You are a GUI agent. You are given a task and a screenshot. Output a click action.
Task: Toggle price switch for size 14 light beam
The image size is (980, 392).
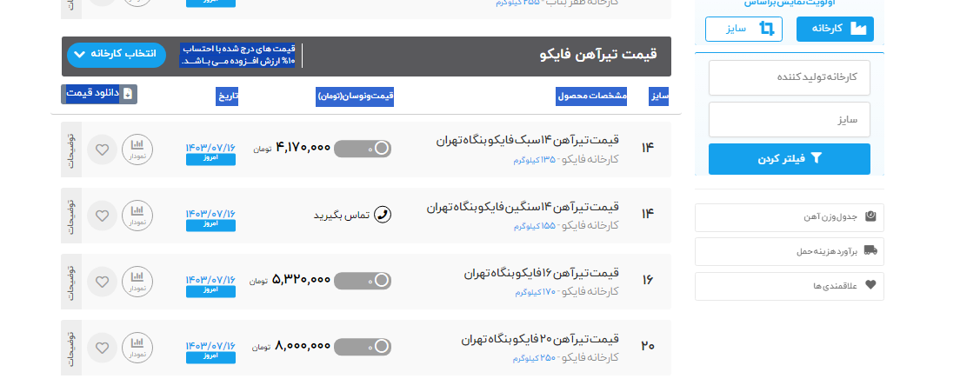pyautogui.click(x=362, y=149)
